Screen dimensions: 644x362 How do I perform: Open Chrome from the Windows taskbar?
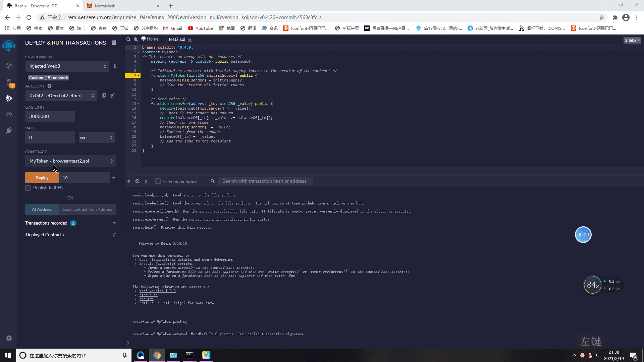coord(157,355)
